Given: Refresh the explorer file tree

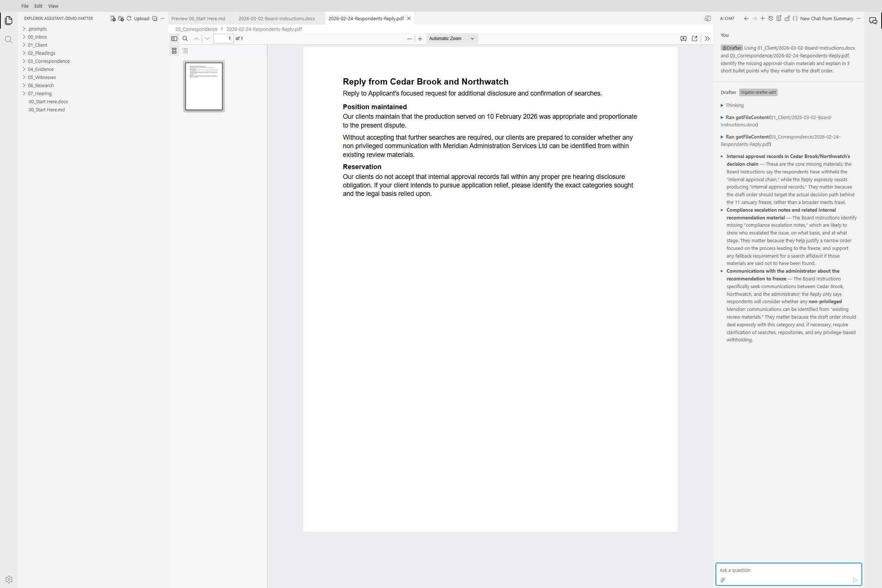Looking at the screenshot, I should (x=129, y=18).
